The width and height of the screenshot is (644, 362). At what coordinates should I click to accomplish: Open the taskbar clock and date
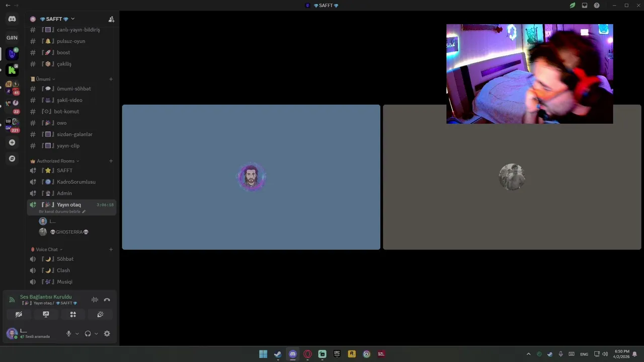[621, 354]
